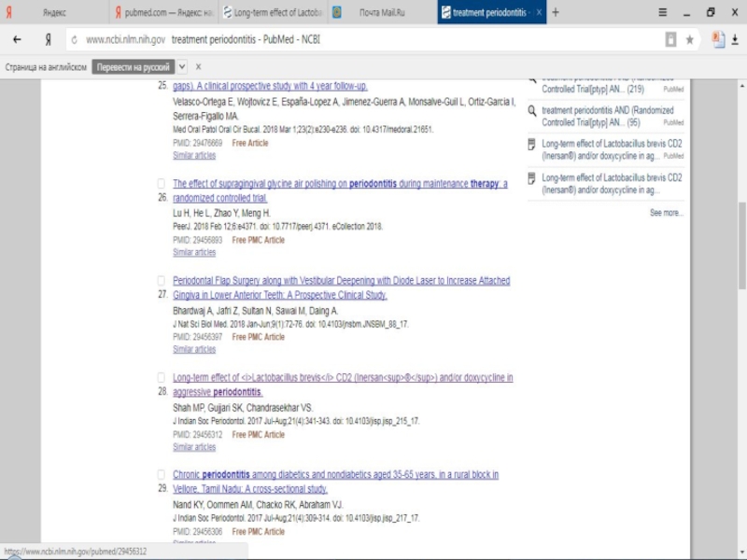Click the Yandex "Я" home icon

47,40
